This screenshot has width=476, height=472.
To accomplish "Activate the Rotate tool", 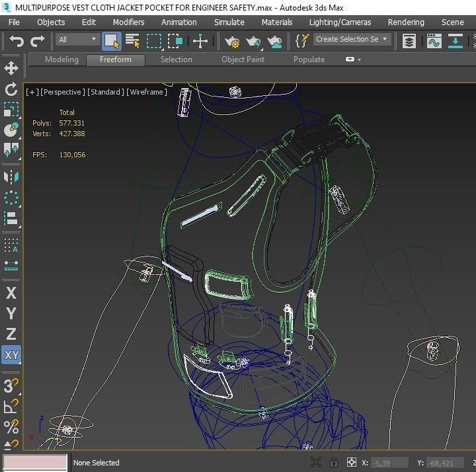I will click(11, 89).
